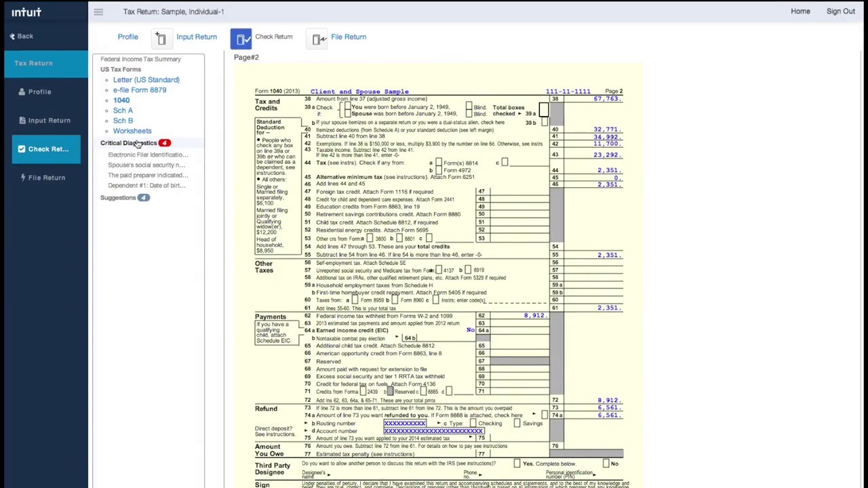Switch to the Input Return top tab
This screenshot has width=868, height=488.
tap(197, 37)
